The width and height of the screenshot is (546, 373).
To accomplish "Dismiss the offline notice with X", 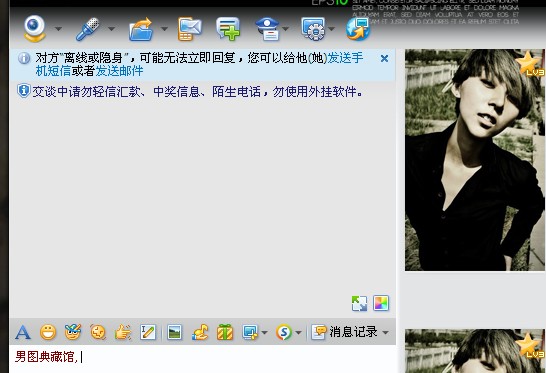I will [x=384, y=58].
